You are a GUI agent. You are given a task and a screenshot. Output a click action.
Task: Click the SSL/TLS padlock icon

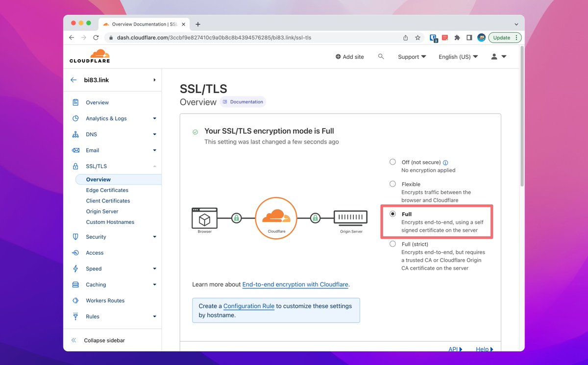point(75,166)
